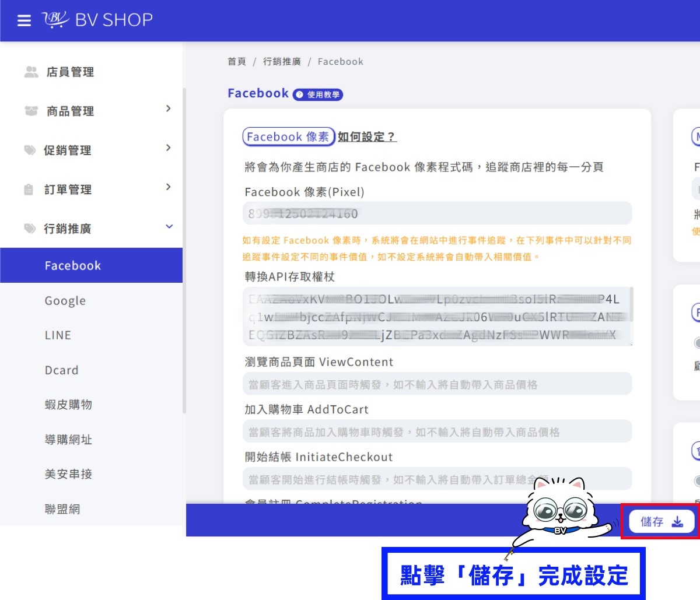
Task: Select Facebook in the sidebar submenu
Action: point(92,265)
